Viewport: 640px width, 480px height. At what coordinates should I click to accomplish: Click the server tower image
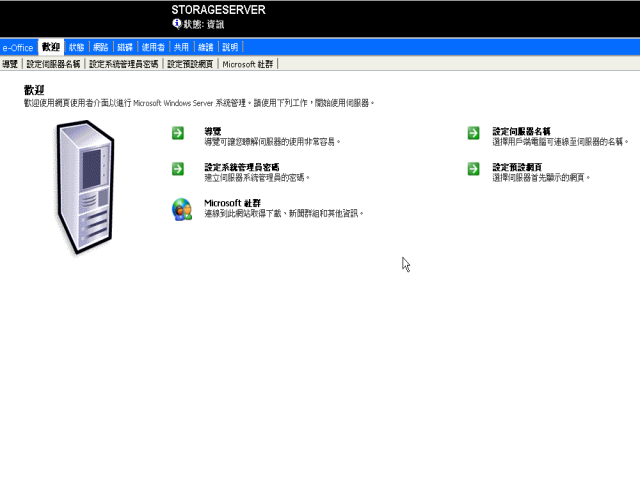85,187
